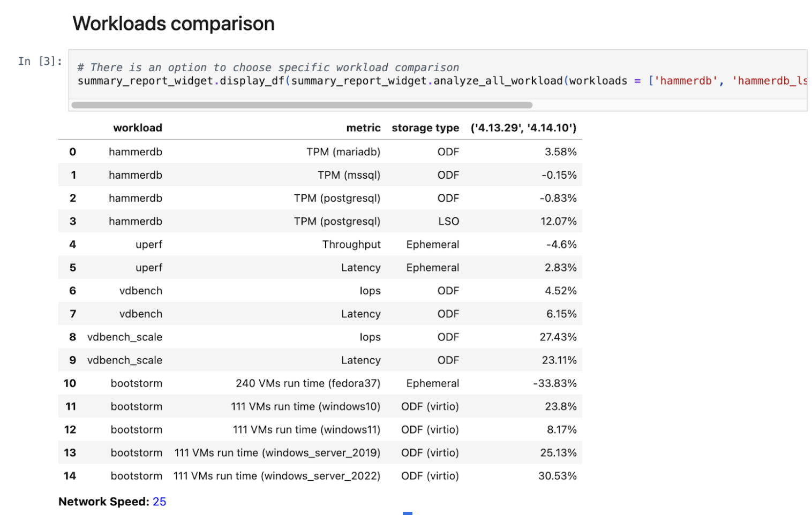Click the 12.07% value in the LSO row

[559, 221]
